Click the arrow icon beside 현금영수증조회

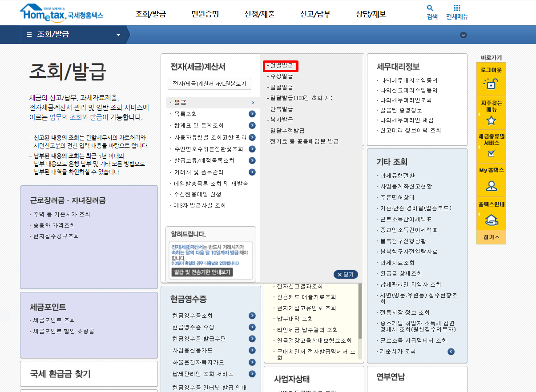pos(252,316)
